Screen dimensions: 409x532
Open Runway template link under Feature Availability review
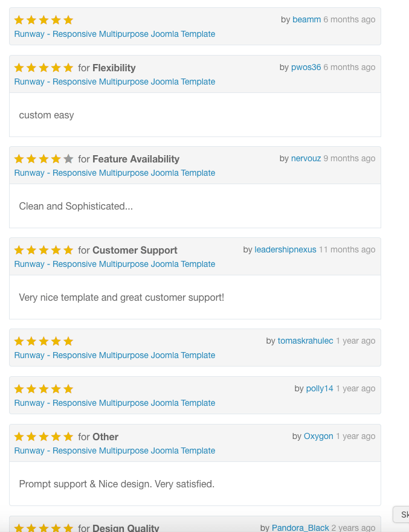click(115, 173)
